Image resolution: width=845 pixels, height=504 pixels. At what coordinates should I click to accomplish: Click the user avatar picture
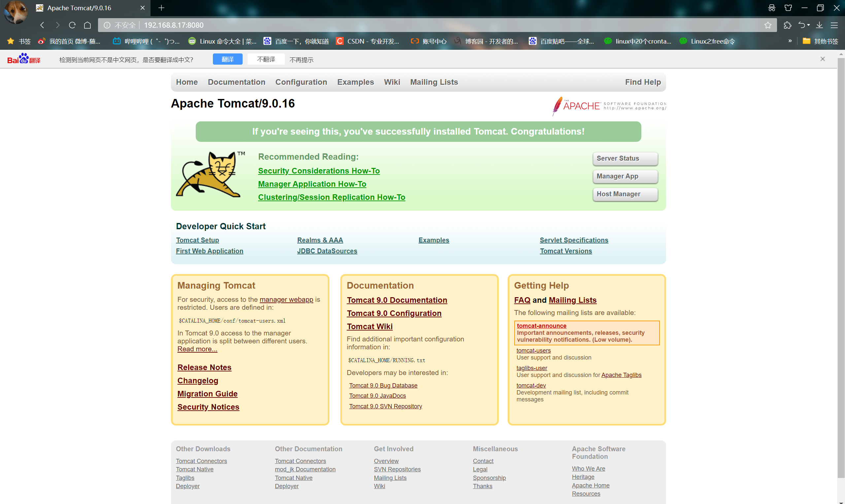coord(16,12)
